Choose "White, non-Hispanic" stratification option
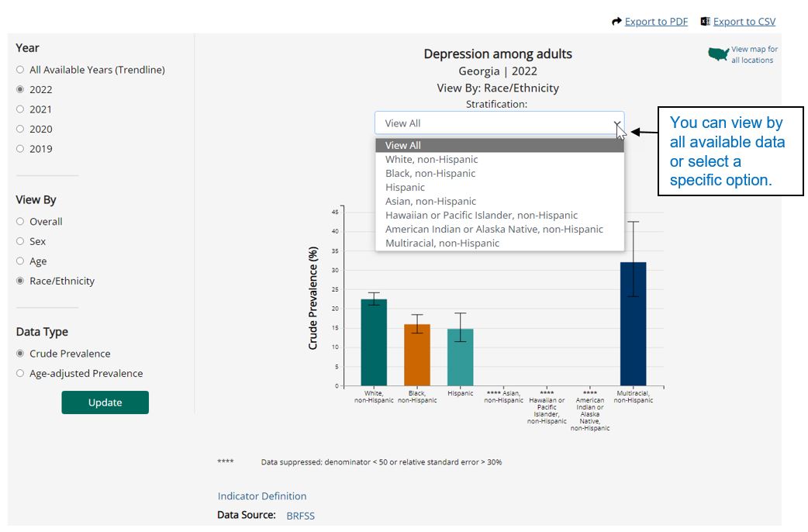The height and width of the screenshot is (532, 808). pos(432,159)
